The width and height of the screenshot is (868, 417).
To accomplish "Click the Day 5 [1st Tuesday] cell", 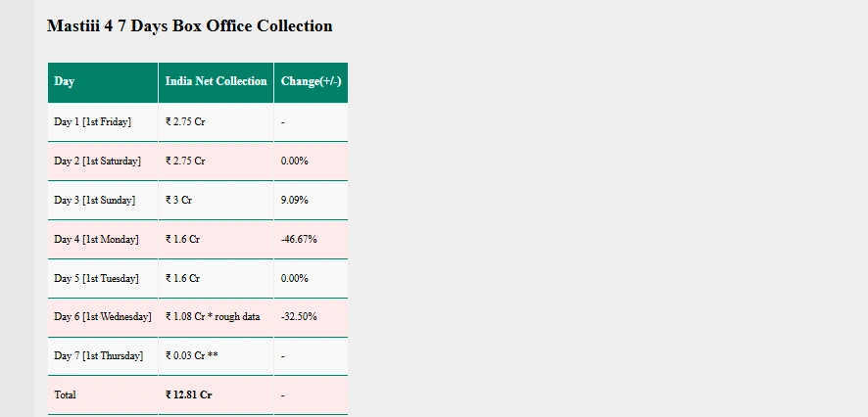I will click(x=96, y=279).
